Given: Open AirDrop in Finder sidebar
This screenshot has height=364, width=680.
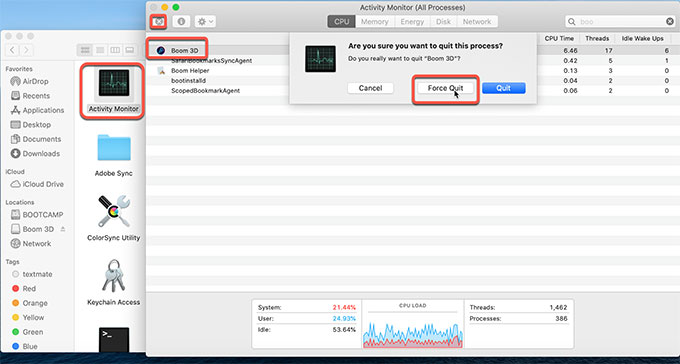Looking at the screenshot, I should click(x=29, y=82).
